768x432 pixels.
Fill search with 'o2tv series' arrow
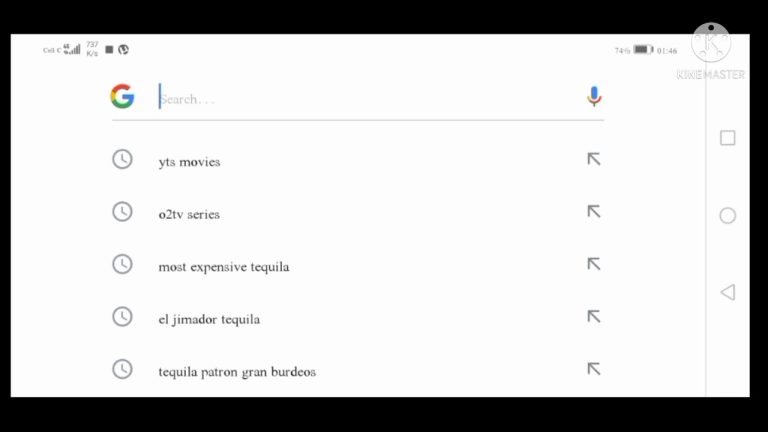[x=593, y=212]
